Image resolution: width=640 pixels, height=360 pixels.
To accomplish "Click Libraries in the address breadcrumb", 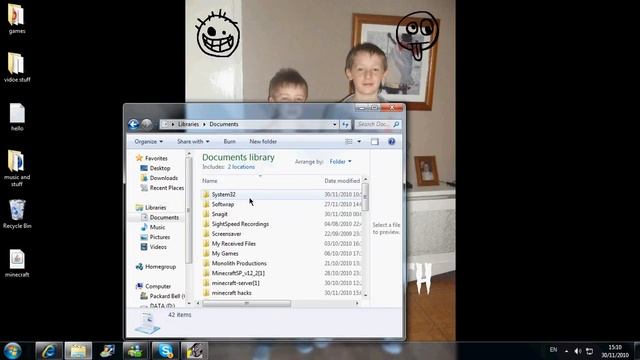I will pos(188,124).
